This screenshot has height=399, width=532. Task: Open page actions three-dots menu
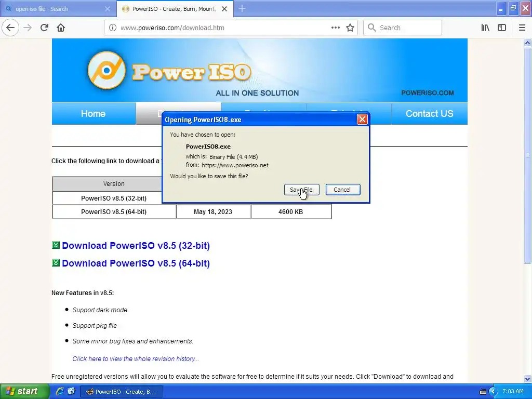pyautogui.click(x=335, y=28)
